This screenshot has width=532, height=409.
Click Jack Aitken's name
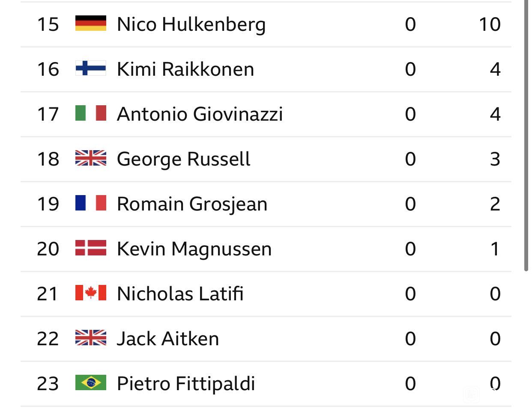168,338
